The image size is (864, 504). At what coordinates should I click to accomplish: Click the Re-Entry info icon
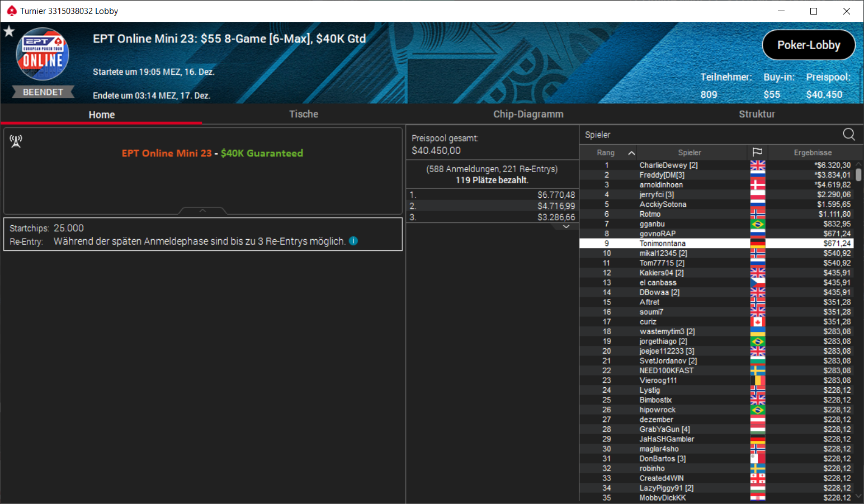tap(353, 241)
